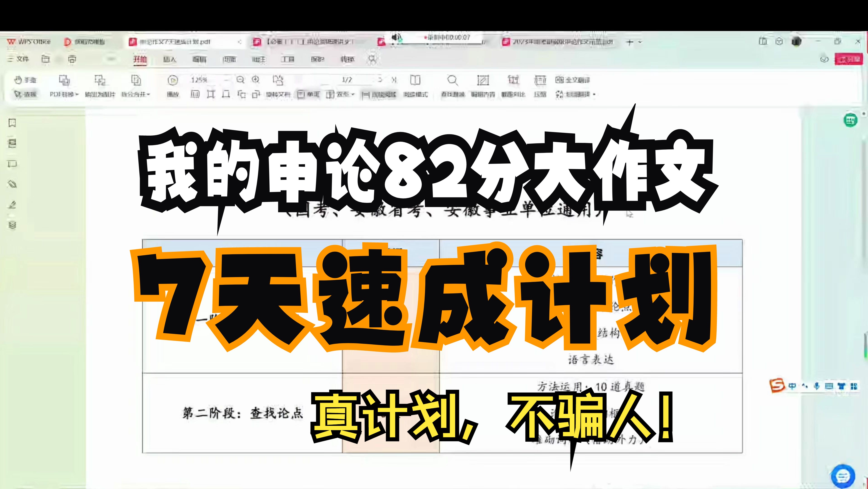Click the Sogou microphone voice input icon
Viewport: 868px width, 489px height.
(x=816, y=386)
